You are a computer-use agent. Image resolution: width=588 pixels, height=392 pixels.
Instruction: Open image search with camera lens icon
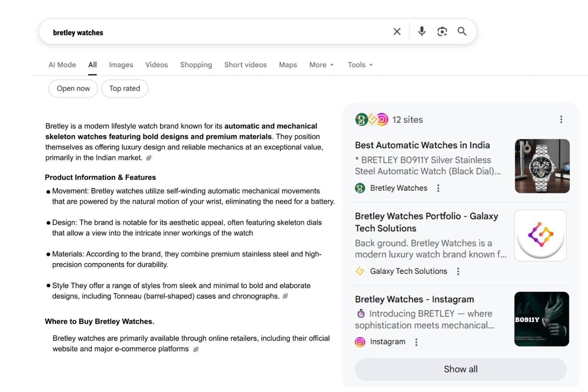click(x=442, y=31)
